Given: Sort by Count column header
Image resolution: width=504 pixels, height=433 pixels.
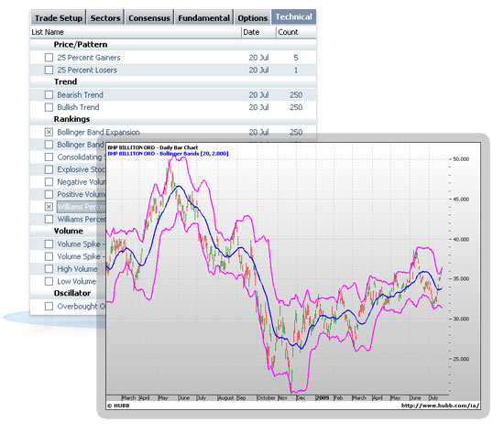Looking at the screenshot, I should (x=288, y=32).
